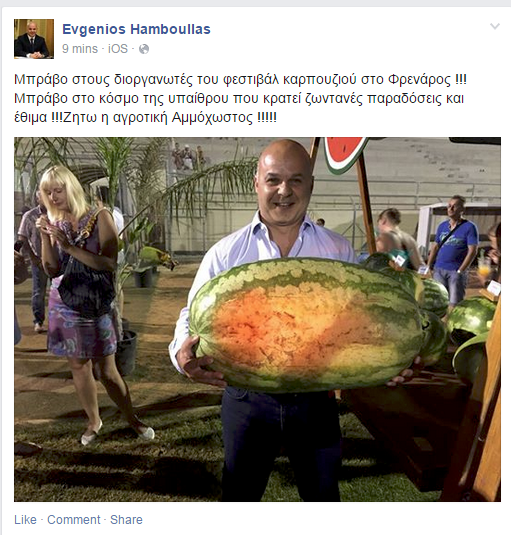Image resolution: width=511 pixels, height=535 pixels.
Task: Open the Evgenios Hamboullas profile name link
Action: click(136, 29)
